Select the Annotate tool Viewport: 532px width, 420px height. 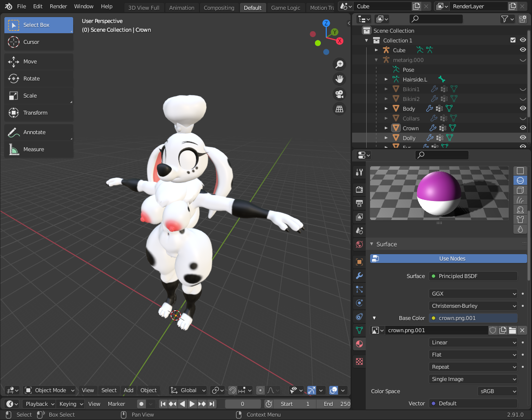39,132
